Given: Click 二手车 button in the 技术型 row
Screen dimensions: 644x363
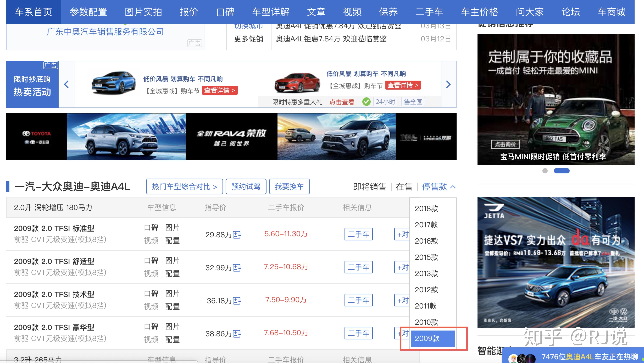Looking at the screenshot, I should click(x=359, y=300).
